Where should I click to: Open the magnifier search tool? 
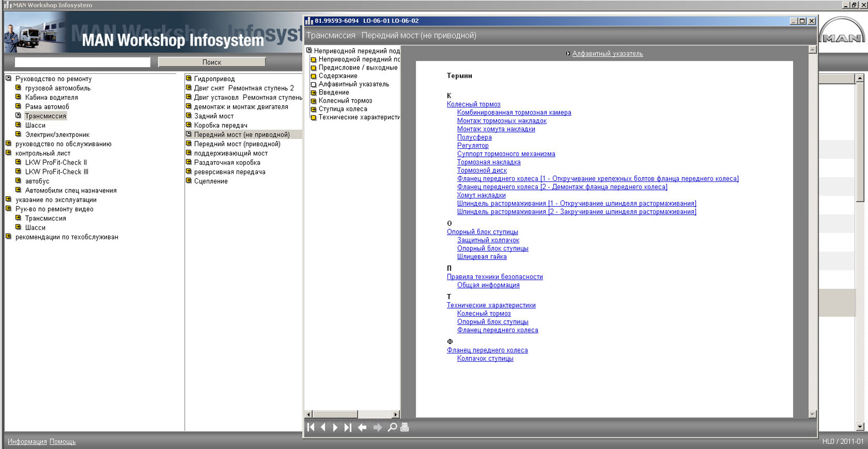pos(392,427)
